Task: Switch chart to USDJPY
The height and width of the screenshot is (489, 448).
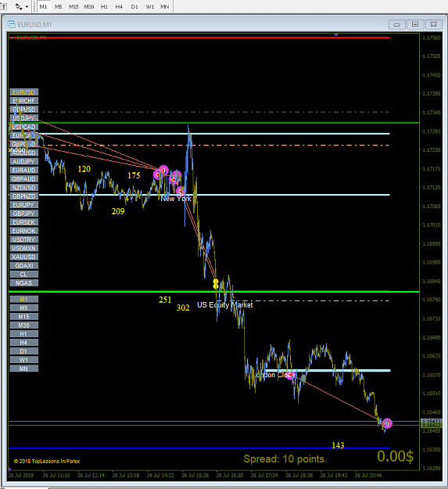Action: coord(24,118)
